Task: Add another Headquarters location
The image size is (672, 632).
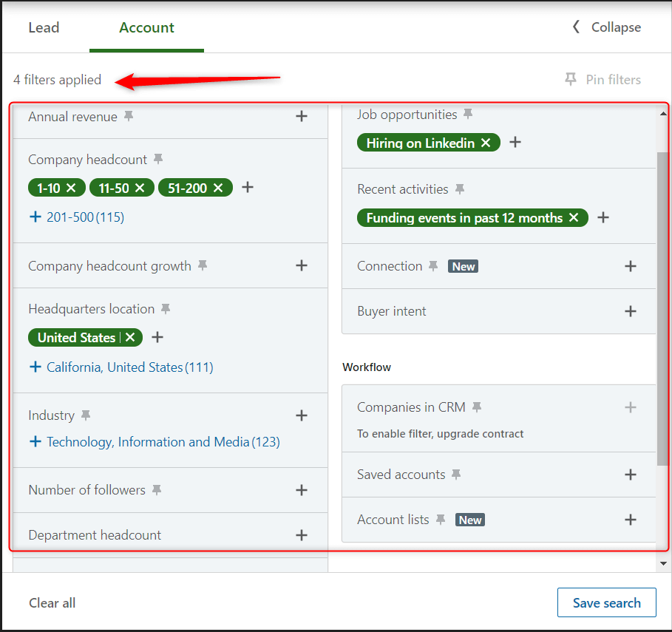Action: (157, 337)
